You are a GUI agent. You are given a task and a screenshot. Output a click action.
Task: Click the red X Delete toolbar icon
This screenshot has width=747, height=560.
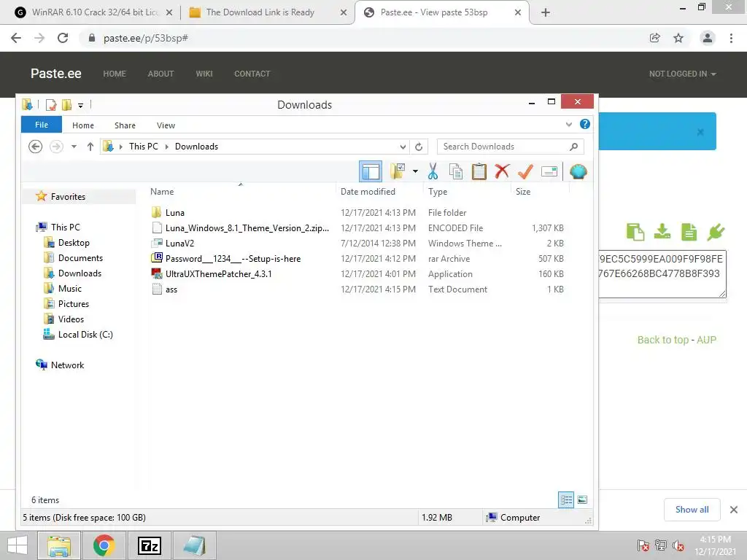502,171
